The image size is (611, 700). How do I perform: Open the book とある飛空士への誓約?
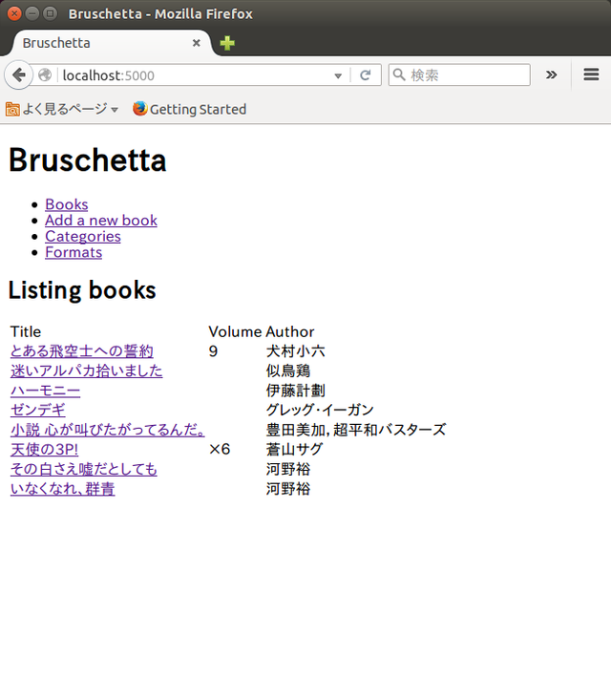coord(82,351)
